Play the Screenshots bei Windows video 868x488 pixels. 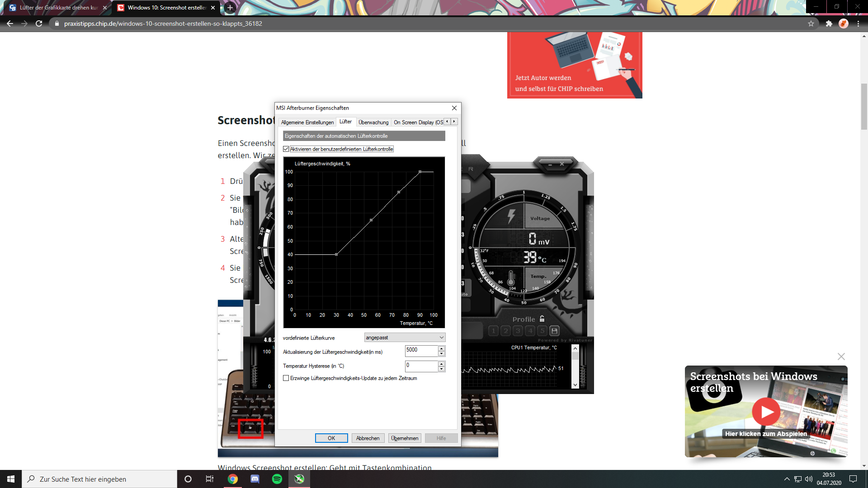[766, 411]
